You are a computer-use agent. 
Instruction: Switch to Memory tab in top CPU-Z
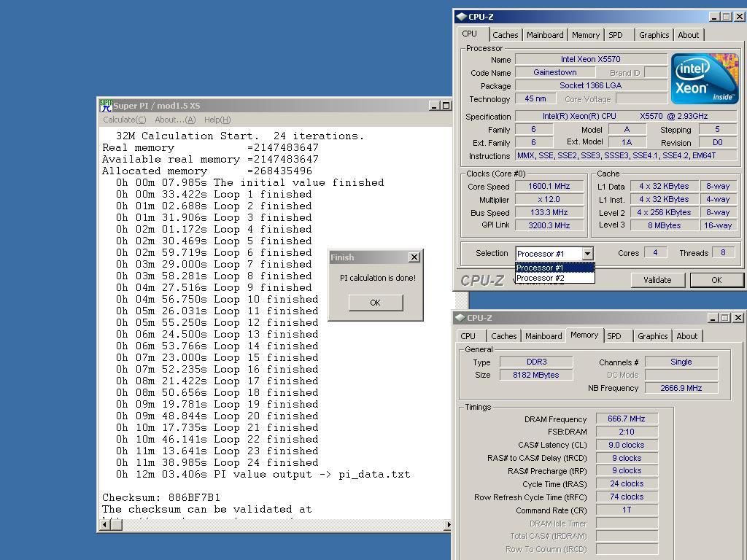click(x=586, y=35)
